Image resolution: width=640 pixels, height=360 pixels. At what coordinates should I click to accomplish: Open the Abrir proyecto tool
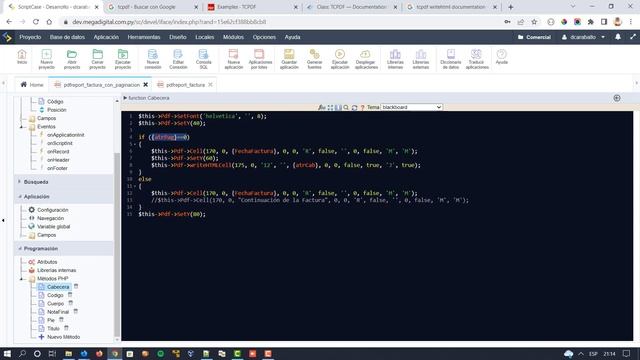(x=72, y=59)
